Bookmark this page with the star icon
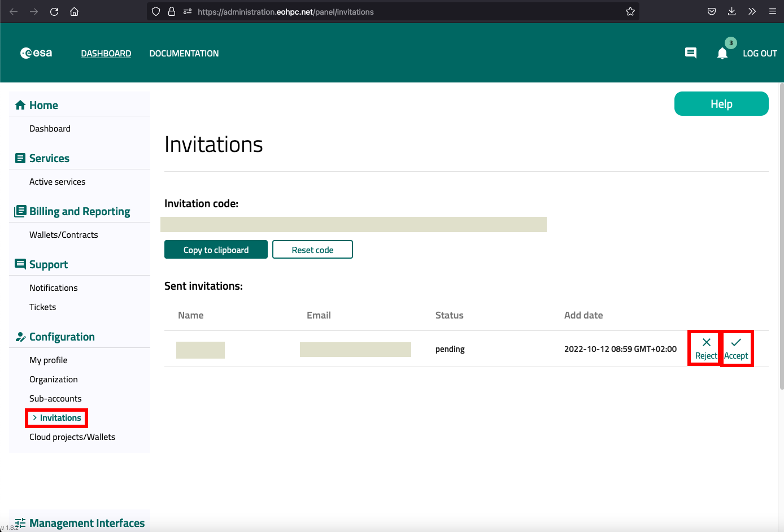This screenshot has height=532, width=784. tap(630, 11)
